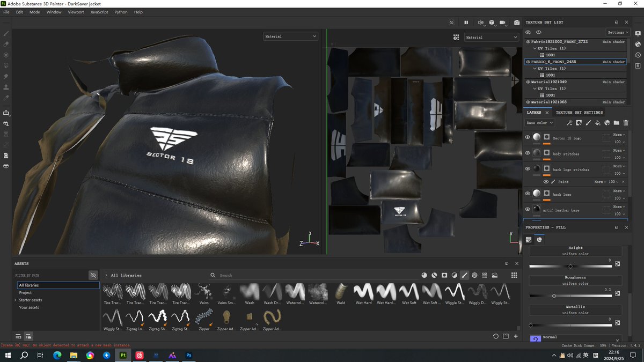
Task: Take a viewport screenshot with camera icon
Action: click(516, 23)
